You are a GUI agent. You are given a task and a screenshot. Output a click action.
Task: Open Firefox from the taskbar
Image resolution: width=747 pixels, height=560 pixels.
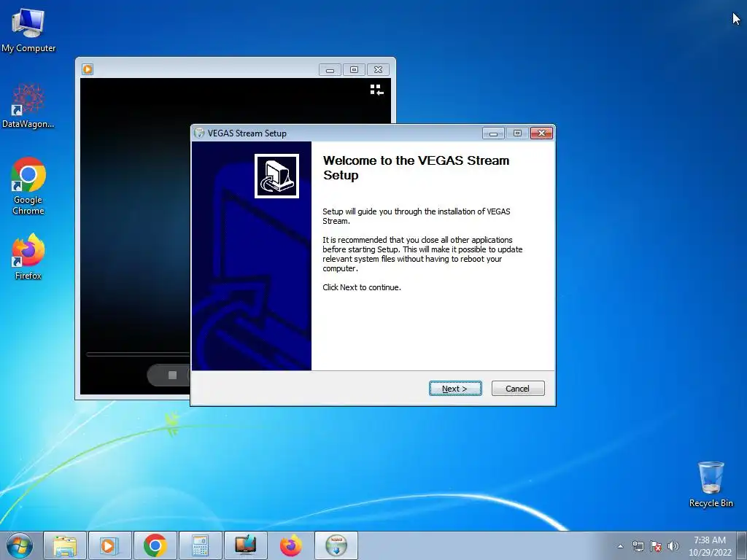pos(290,545)
